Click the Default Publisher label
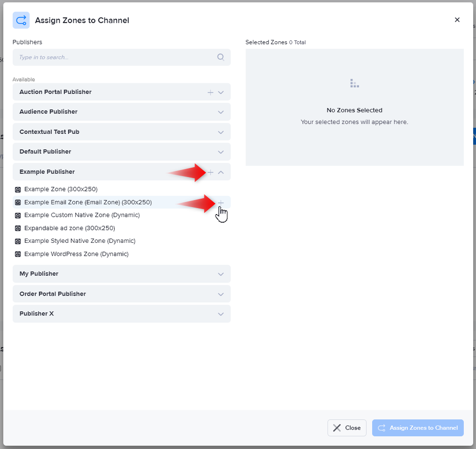 45,151
